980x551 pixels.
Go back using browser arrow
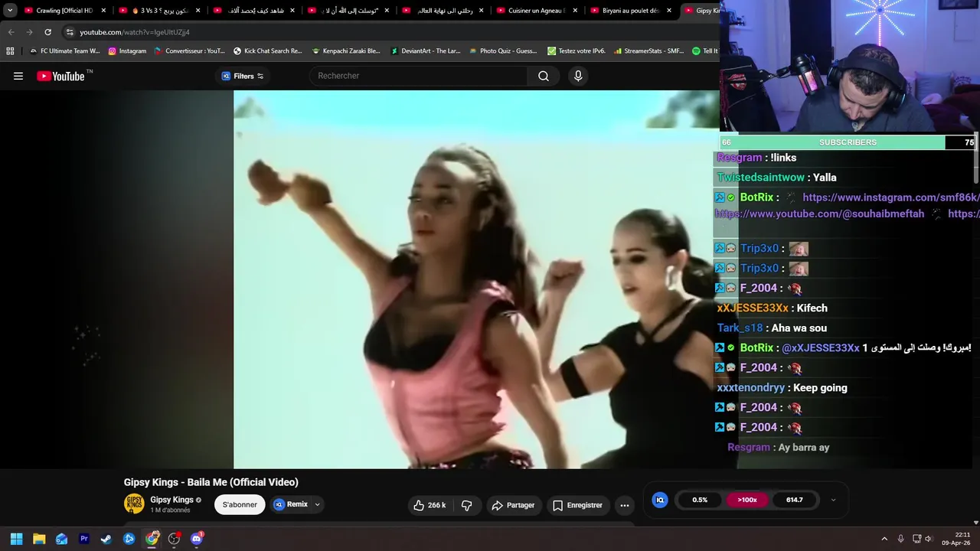11,32
